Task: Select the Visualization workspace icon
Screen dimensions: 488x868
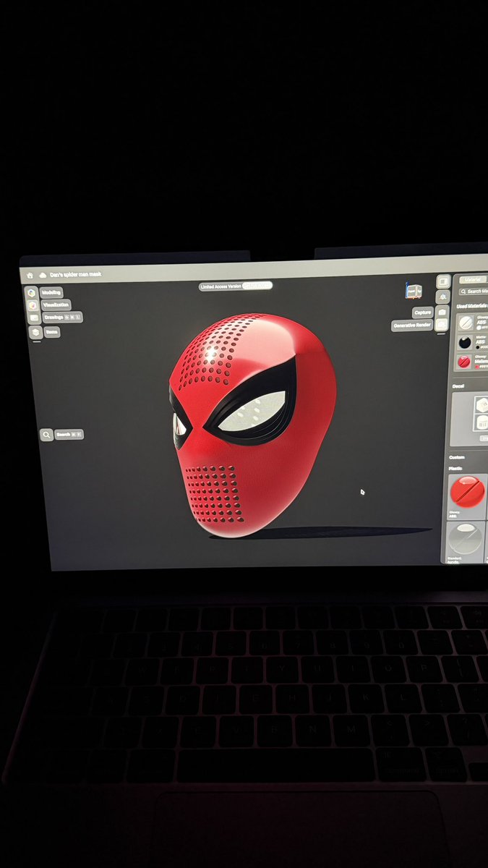Action: point(32,305)
